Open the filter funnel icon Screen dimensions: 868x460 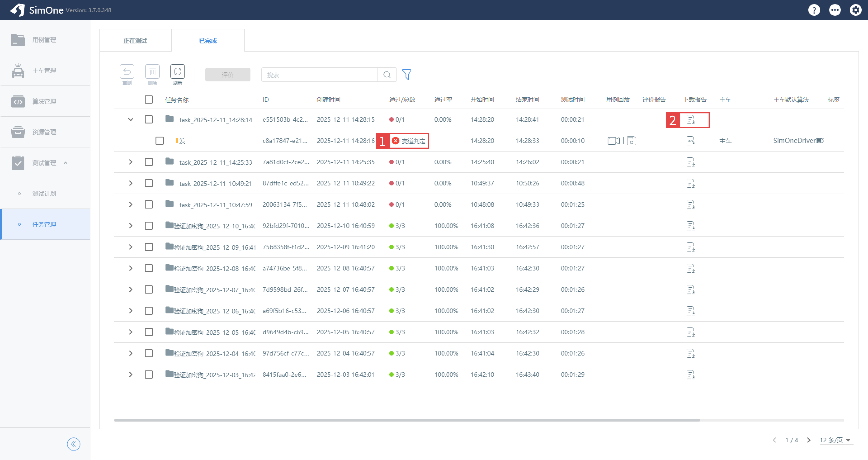tap(407, 75)
